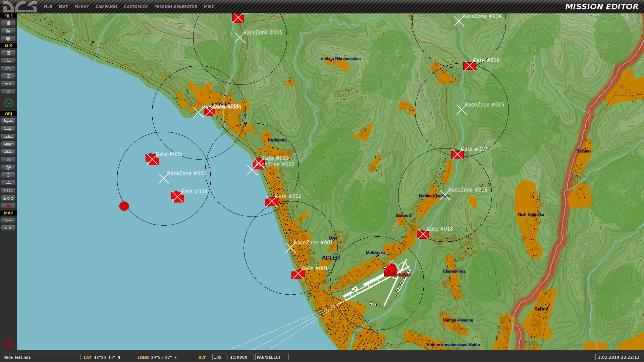Open the map options key icon

tap(8, 220)
